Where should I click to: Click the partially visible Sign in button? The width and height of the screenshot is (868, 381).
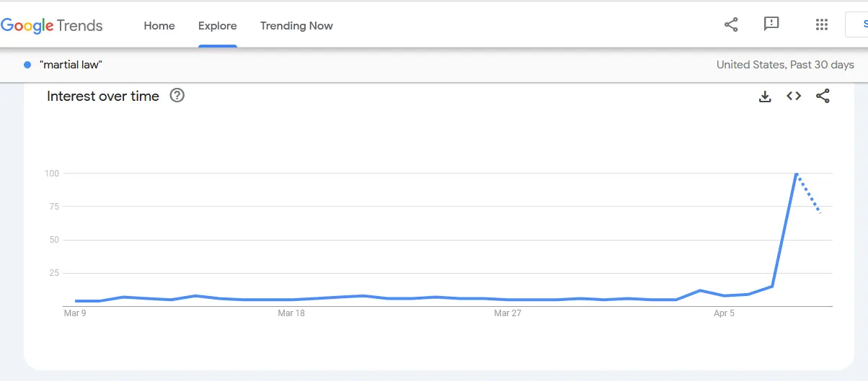click(x=858, y=24)
